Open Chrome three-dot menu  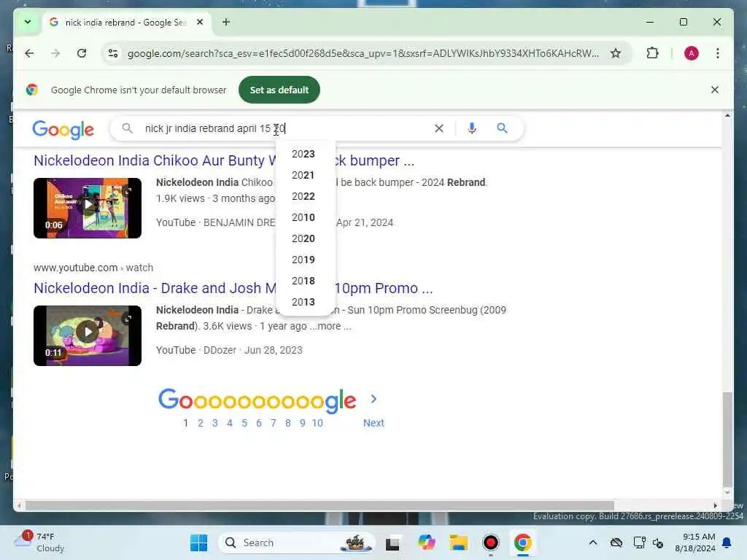point(718,53)
